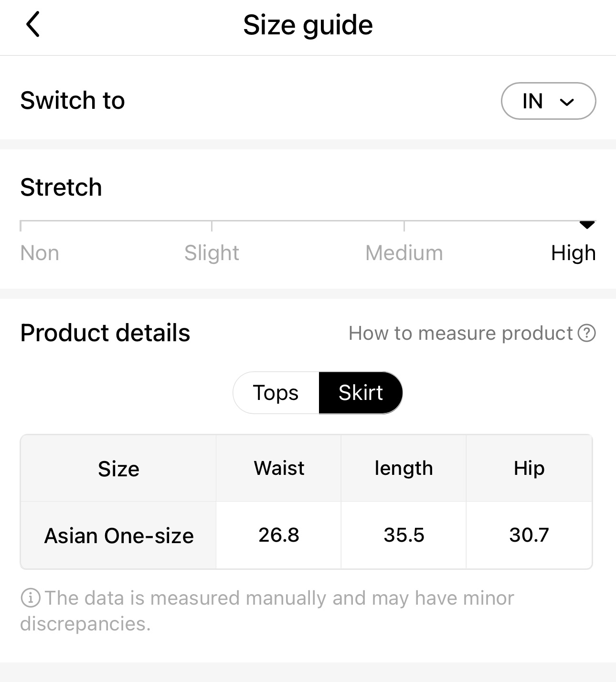Viewport: 616px width, 682px height.
Task: Select the Asian One-size row label
Action: coord(119,535)
